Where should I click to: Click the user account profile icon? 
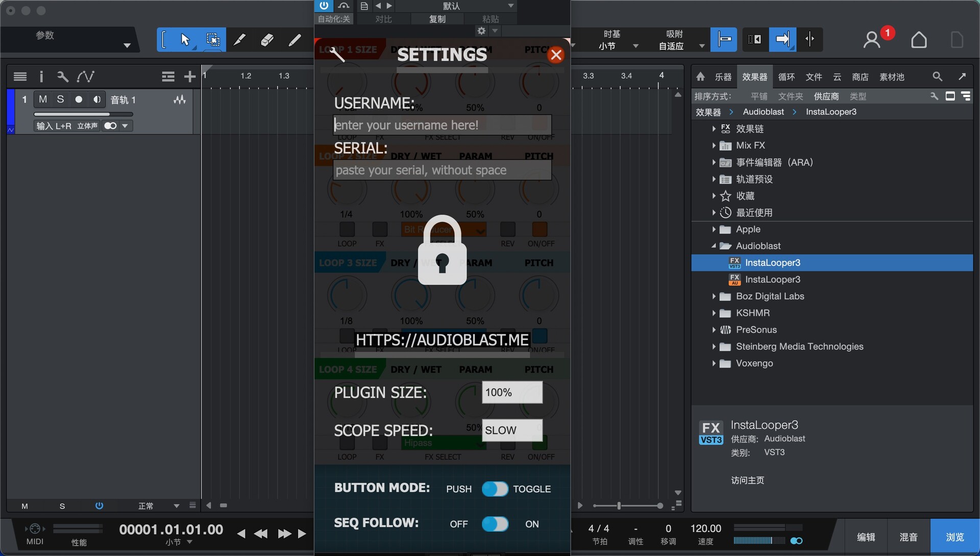(x=872, y=40)
